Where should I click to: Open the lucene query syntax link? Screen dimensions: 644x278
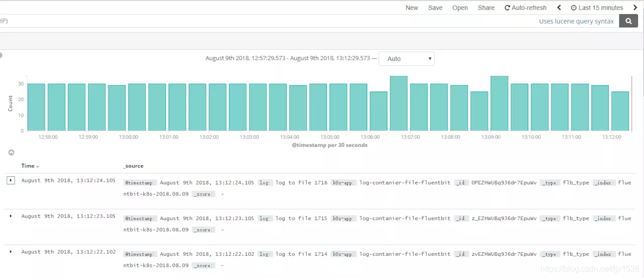(x=576, y=21)
